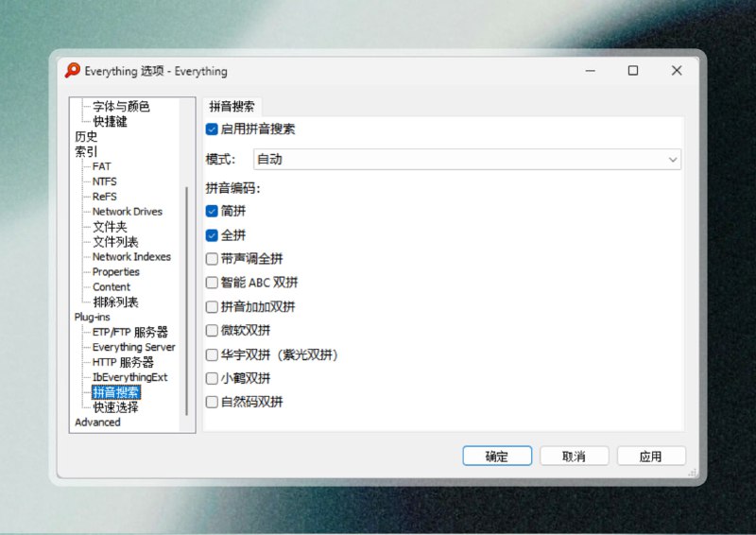Screen dimensions: 756x535
Task: Select NTFS under 索引
Action: (x=105, y=181)
